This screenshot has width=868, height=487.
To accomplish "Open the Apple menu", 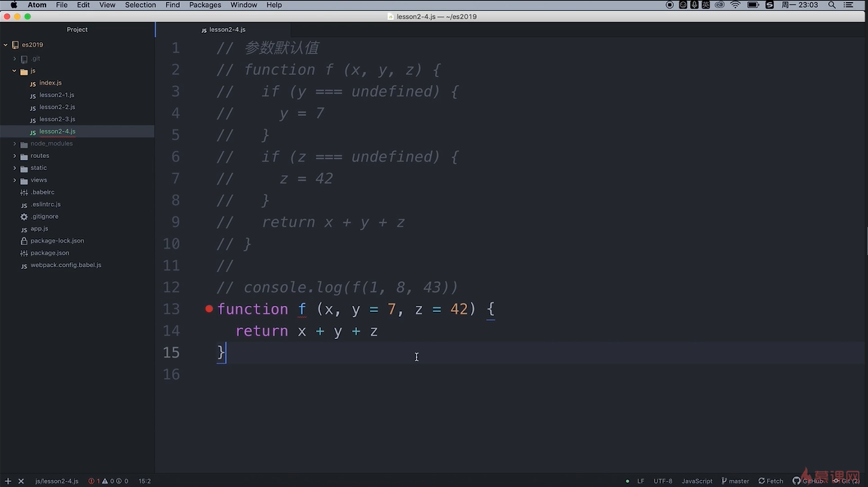I will pos(13,5).
